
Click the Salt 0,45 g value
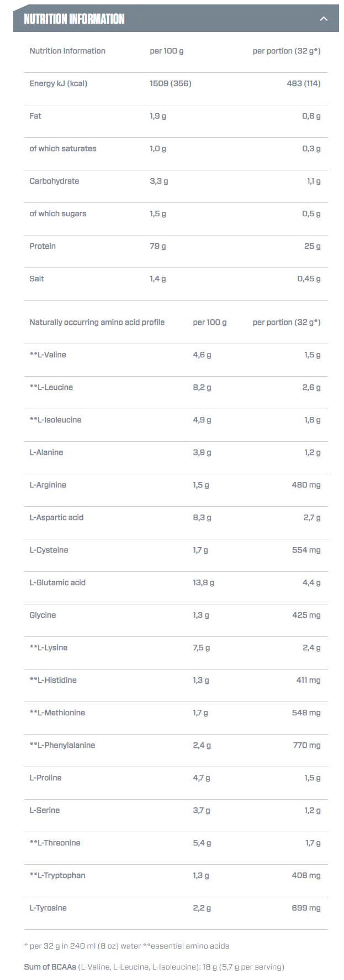(309, 279)
